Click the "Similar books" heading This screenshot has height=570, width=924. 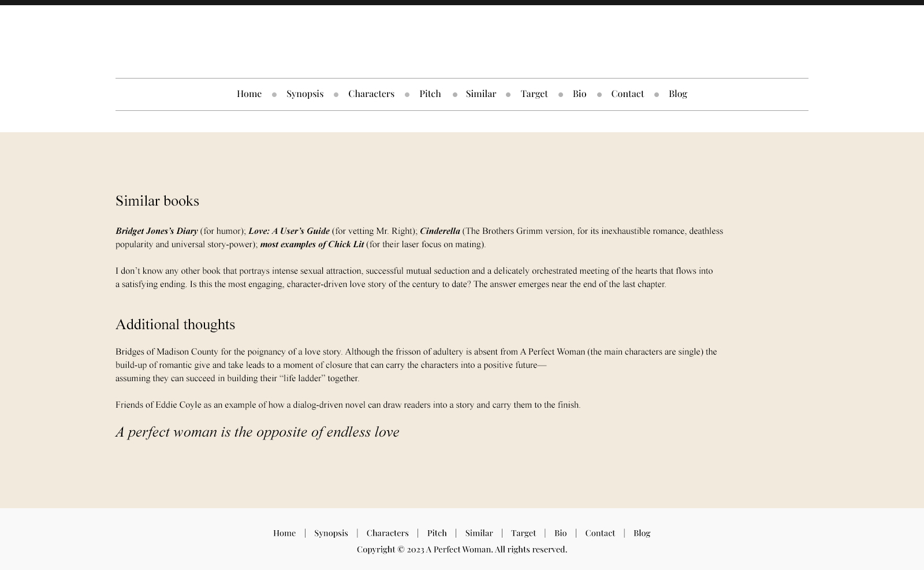(x=157, y=201)
